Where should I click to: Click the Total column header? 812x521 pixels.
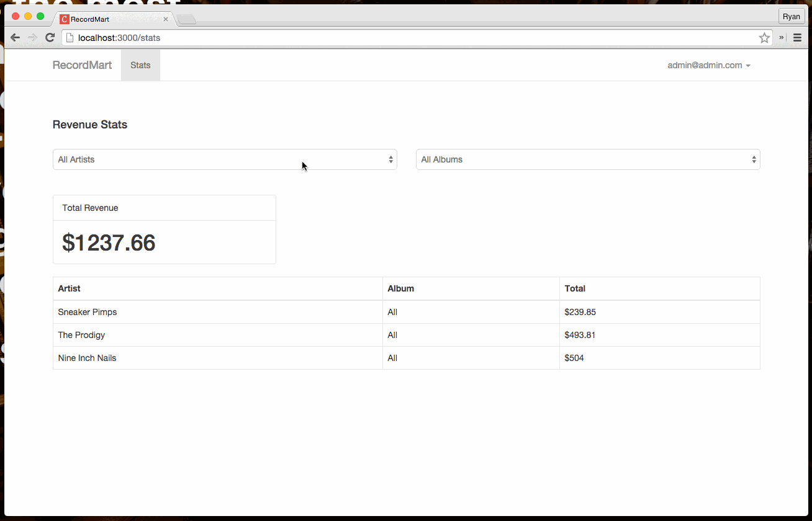[575, 288]
